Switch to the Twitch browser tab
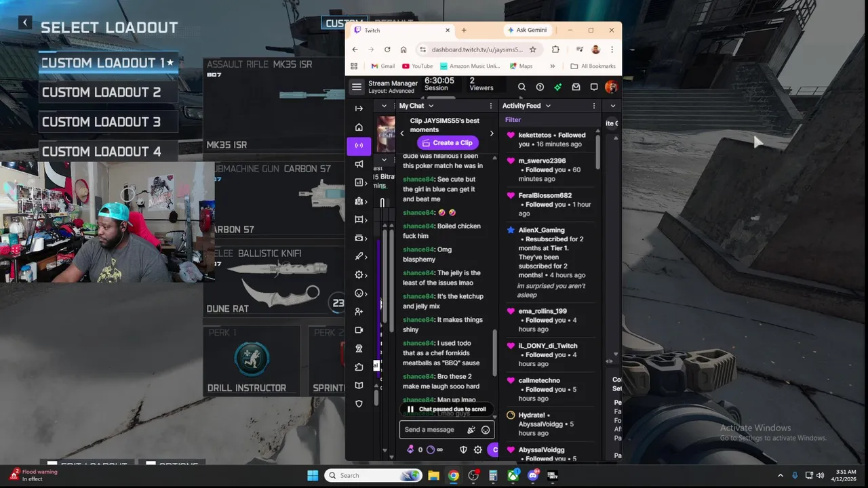This screenshot has height=488, width=868. [x=401, y=30]
